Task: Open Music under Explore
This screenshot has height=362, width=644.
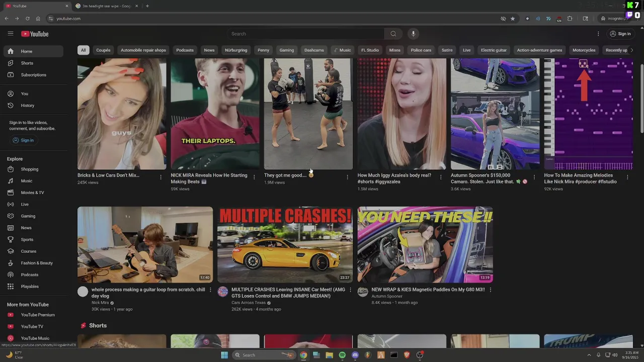Action: pos(33,181)
